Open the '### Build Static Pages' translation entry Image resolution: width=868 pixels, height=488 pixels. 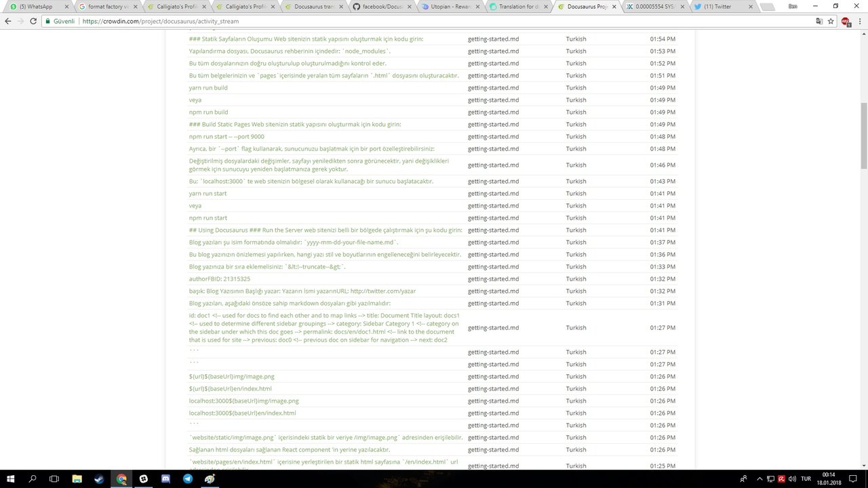pyautogui.click(x=295, y=124)
